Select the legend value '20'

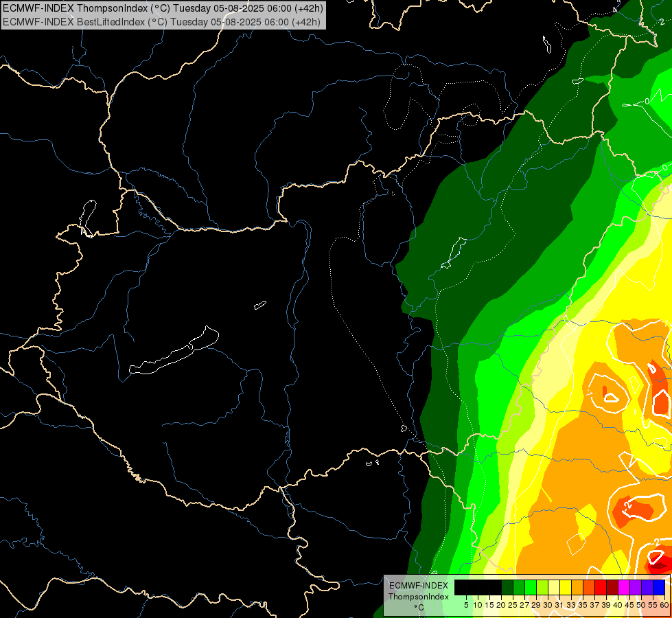pos(501,605)
